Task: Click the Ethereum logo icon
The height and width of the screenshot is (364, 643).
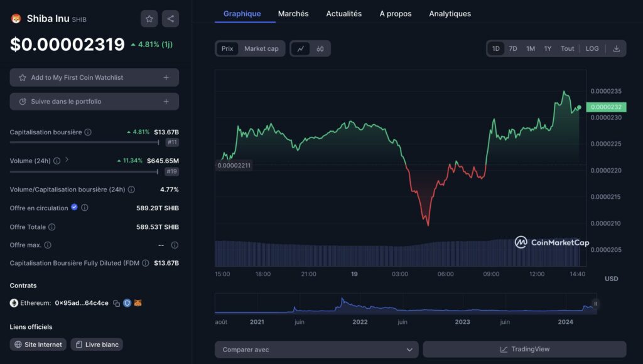Action: coord(14,303)
